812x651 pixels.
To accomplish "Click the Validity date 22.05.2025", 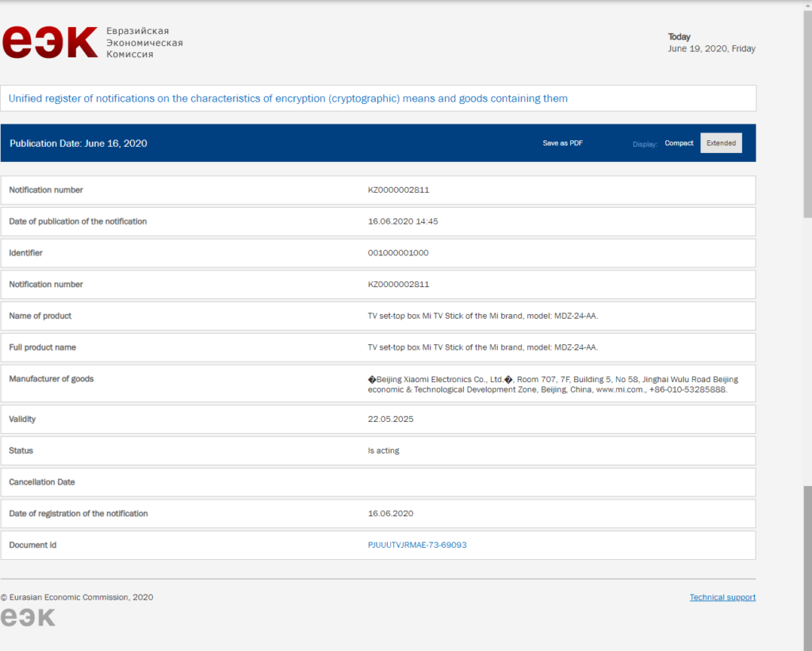I will (390, 419).
